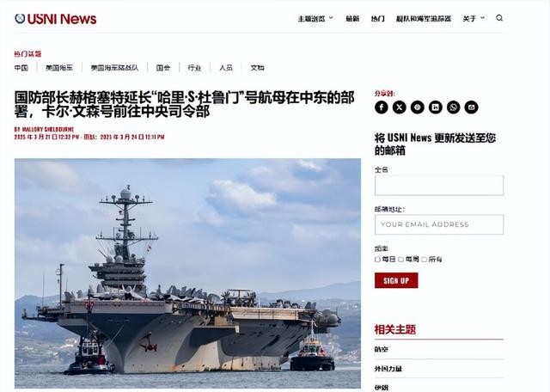Open the fleet and marine tracker menu item
The width and height of the screenshot is (550, 392).
coord(424,19)
